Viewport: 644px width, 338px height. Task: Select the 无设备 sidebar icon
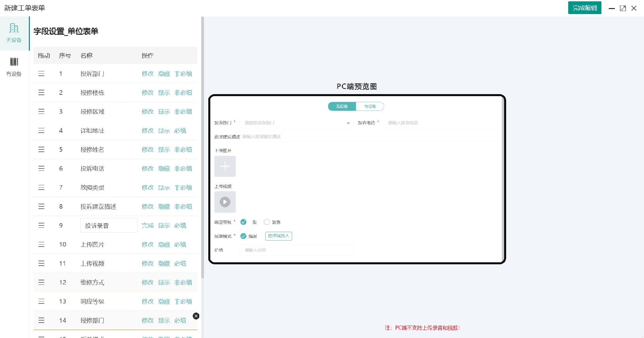(13, 32)
